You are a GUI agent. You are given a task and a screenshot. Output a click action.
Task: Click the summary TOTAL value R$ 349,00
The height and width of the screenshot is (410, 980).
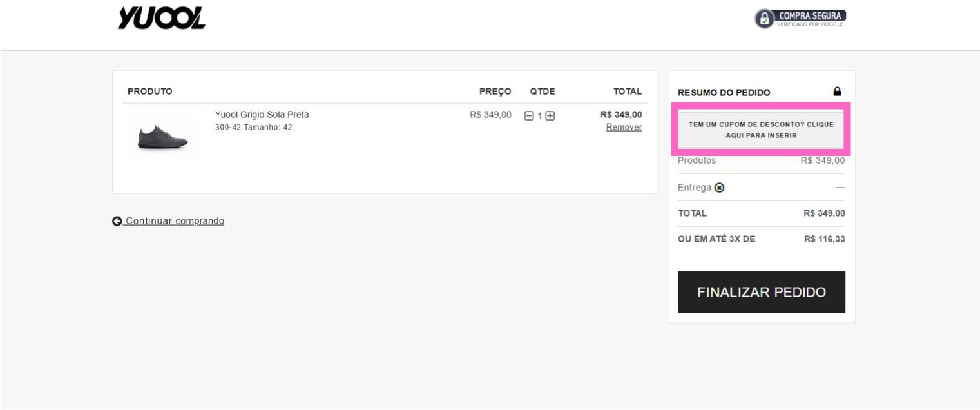pyautogui.click(x=825, y=213)
